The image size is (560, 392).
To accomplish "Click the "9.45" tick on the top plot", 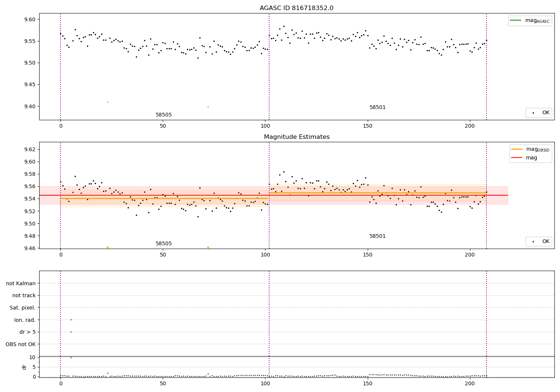I will click(x=30, y=85).
